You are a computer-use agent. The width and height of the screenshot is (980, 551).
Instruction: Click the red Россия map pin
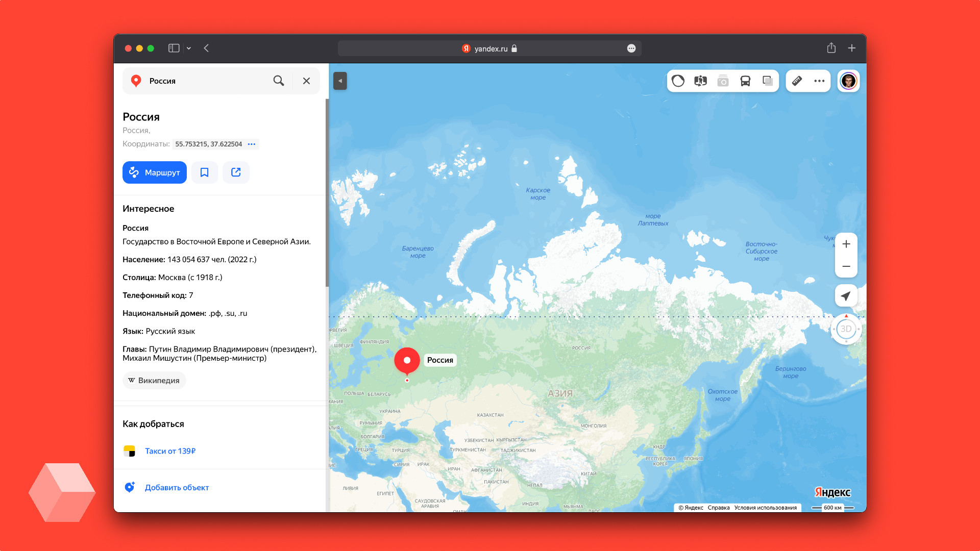point(407,361)
